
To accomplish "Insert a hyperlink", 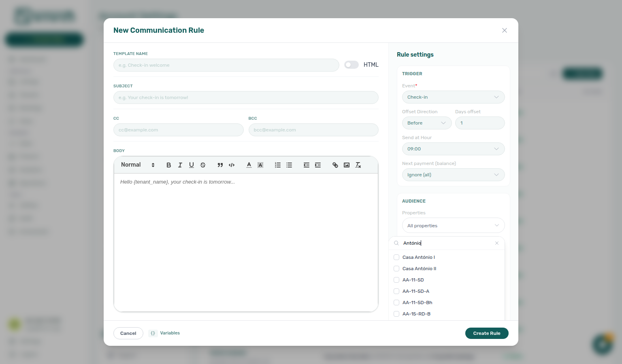I will [335, 165].
